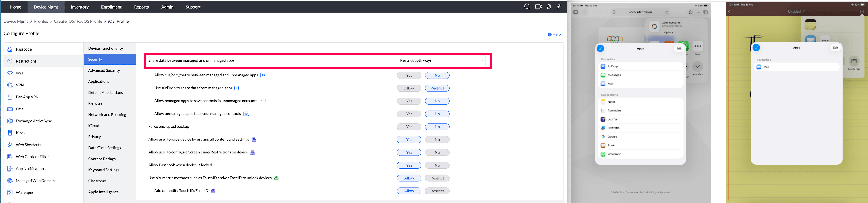Set Force encrypted backup to Yes
Image resolution: width=868 pixels, height=203 pixels.
point(409,127)
